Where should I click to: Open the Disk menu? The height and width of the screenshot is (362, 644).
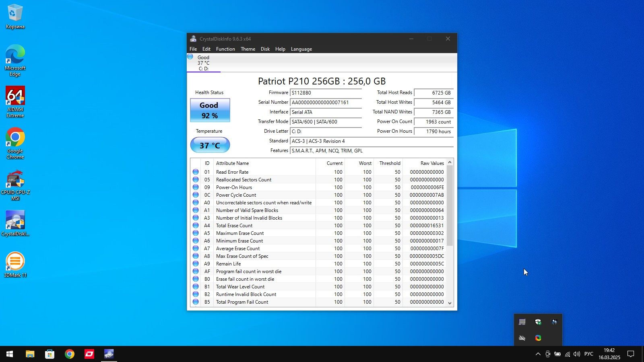click(265, 49)
